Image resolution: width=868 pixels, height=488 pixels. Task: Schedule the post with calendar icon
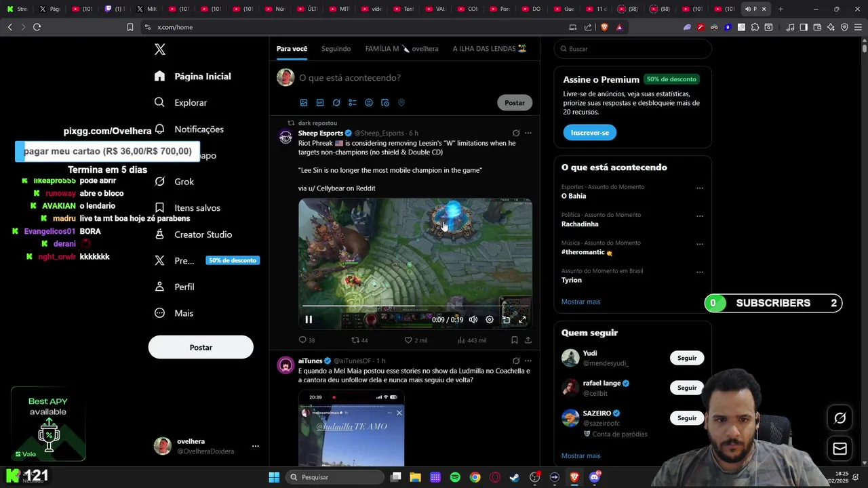coord(385,103)
